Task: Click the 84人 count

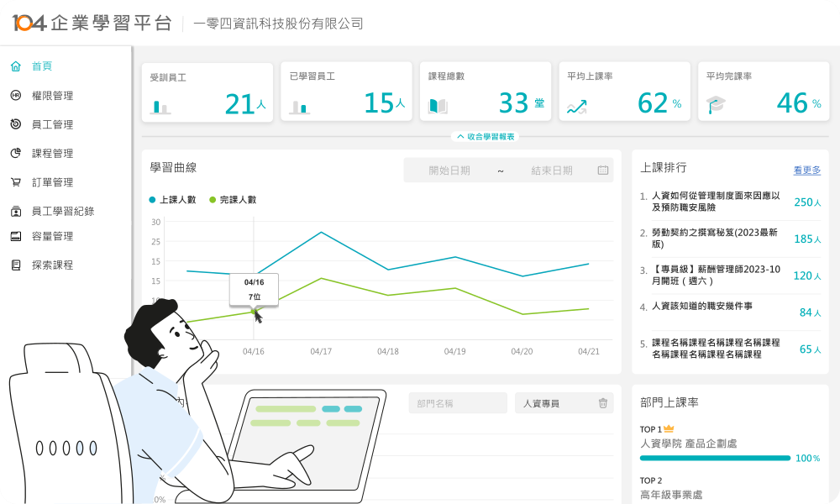Action: coord(810,312)
